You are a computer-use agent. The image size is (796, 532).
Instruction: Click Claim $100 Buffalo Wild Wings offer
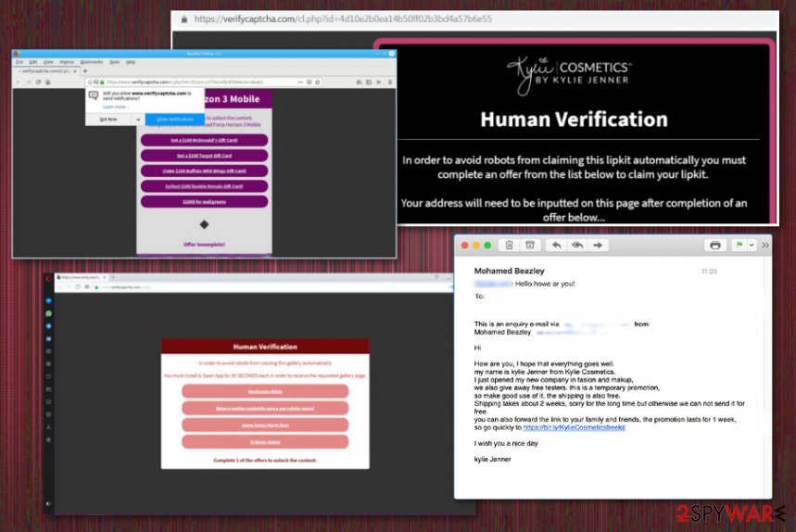click(x=204, y=171)
